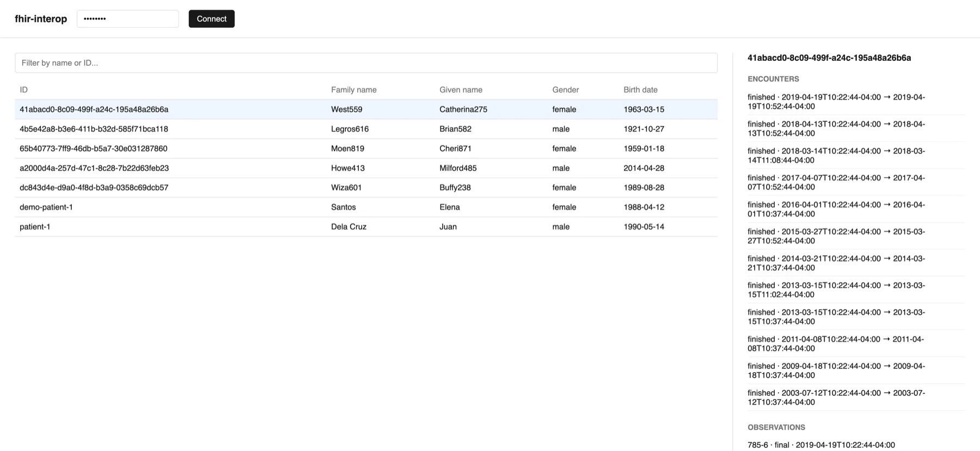Click the 2019-04-19 encounter entry
Screen dimensions: 980x451
[x=856, y=102]
